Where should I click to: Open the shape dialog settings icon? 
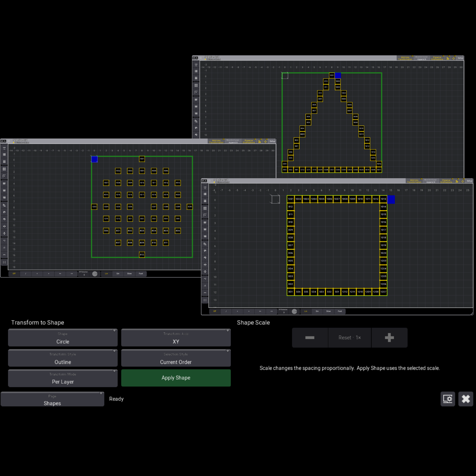pyautogui.click(x=448, y=399)
